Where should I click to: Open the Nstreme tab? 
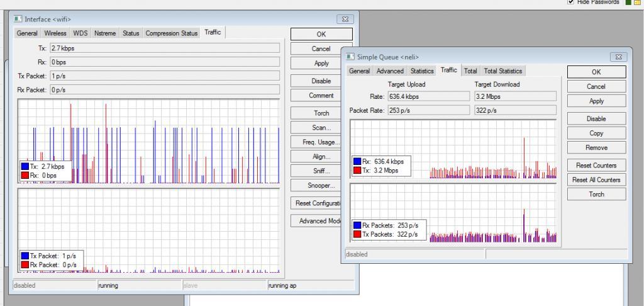point(105,33)
